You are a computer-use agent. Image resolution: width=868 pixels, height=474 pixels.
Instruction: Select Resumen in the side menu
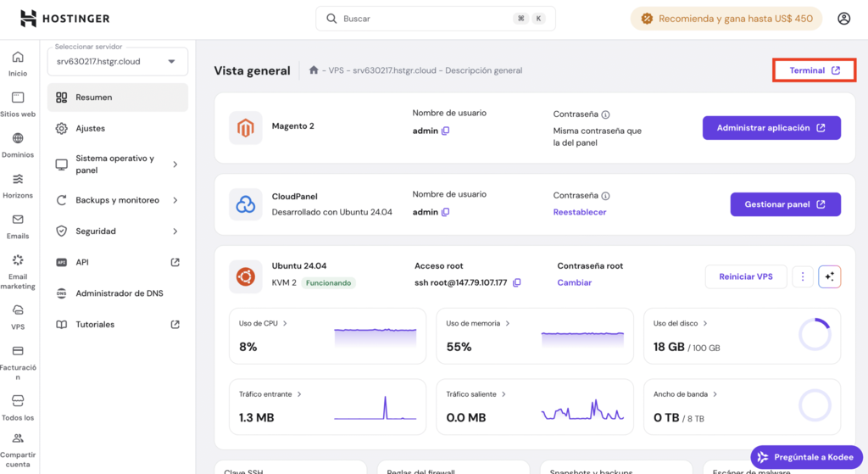pos(117,98)
